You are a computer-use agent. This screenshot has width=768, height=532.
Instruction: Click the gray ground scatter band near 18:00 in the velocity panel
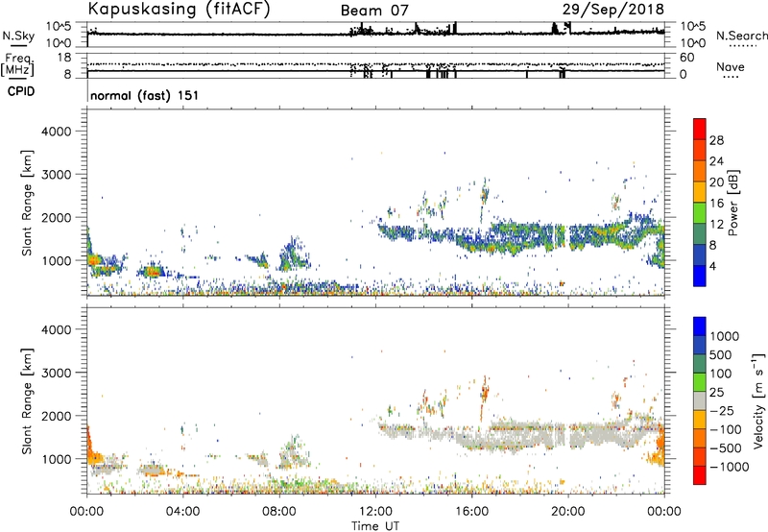pos(519,436)
